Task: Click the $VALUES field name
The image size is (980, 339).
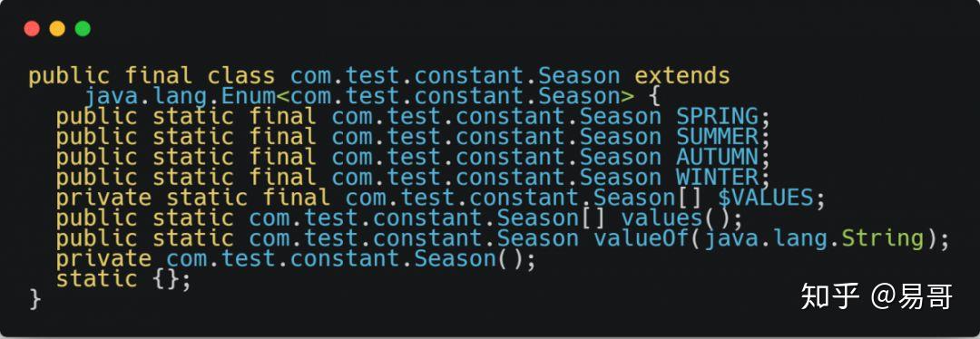Action: point(766,198)
